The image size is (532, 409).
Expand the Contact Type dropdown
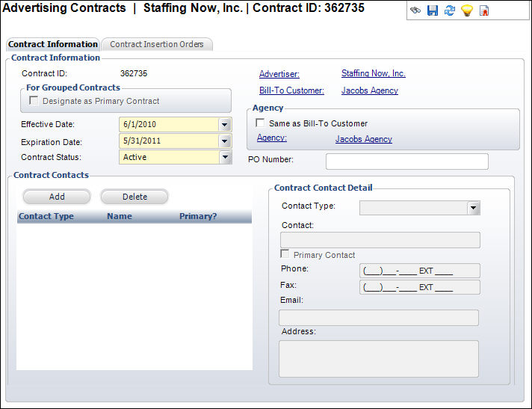[473, 209]
